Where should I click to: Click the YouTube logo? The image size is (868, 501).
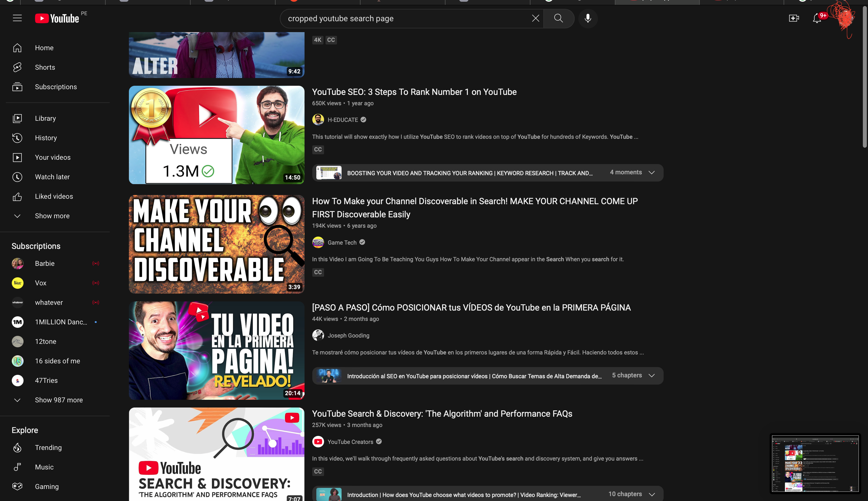click(57, 18)
